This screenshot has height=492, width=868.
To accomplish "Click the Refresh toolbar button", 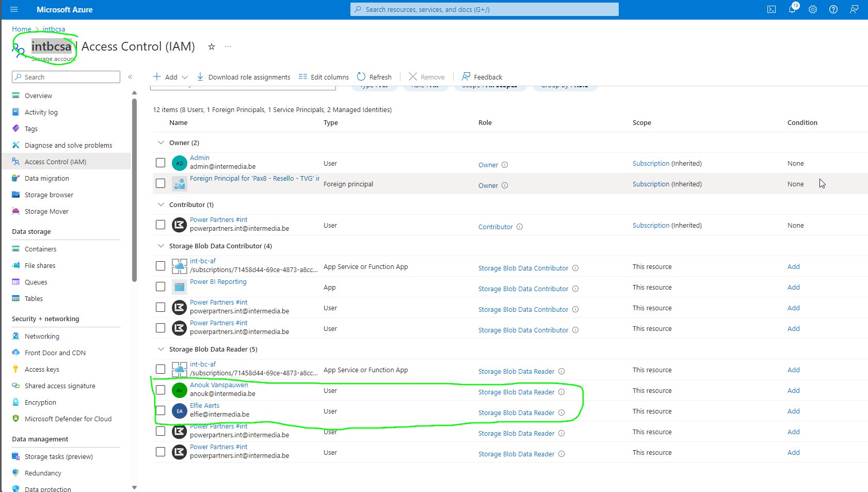I will point(374,77).
